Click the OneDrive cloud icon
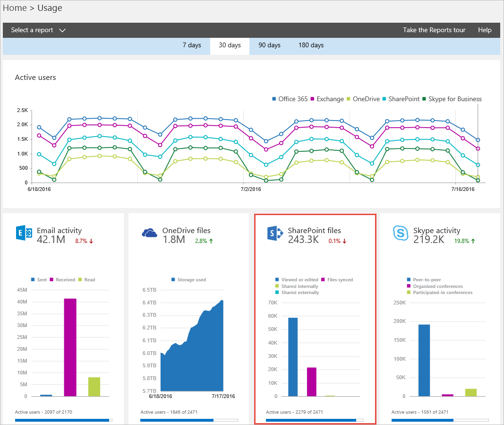Viewport: 504px width, 425px height. 149,233
